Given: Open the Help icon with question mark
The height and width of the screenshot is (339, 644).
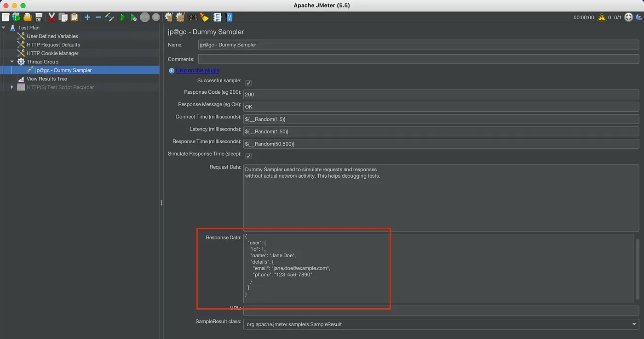Looking at the screenshot, I should (x=229, y=17).
